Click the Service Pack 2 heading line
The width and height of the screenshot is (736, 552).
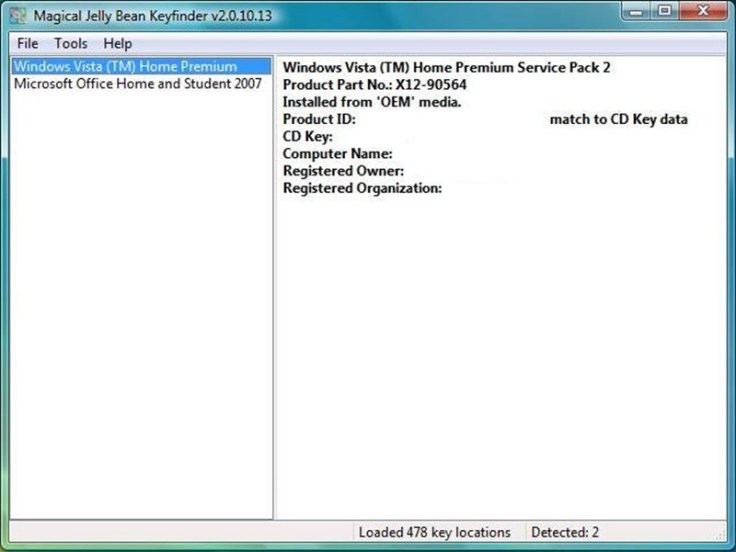click(x=446, y=67)
